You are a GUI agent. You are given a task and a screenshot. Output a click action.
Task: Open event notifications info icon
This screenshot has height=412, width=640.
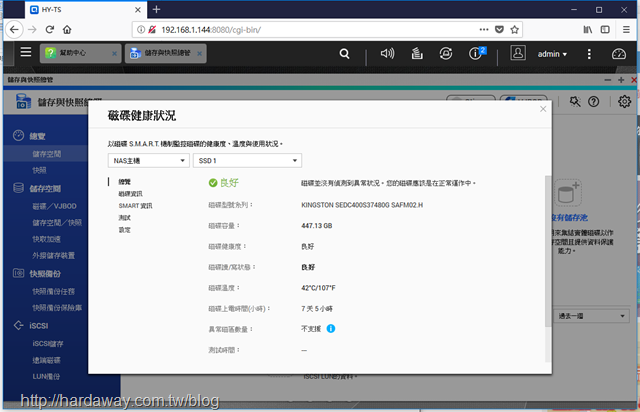[476, 53]
